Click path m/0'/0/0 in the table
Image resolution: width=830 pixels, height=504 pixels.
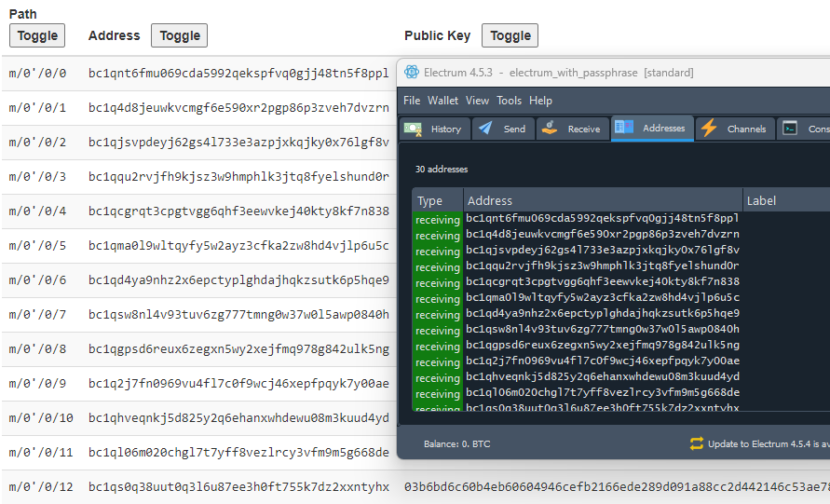37,73
